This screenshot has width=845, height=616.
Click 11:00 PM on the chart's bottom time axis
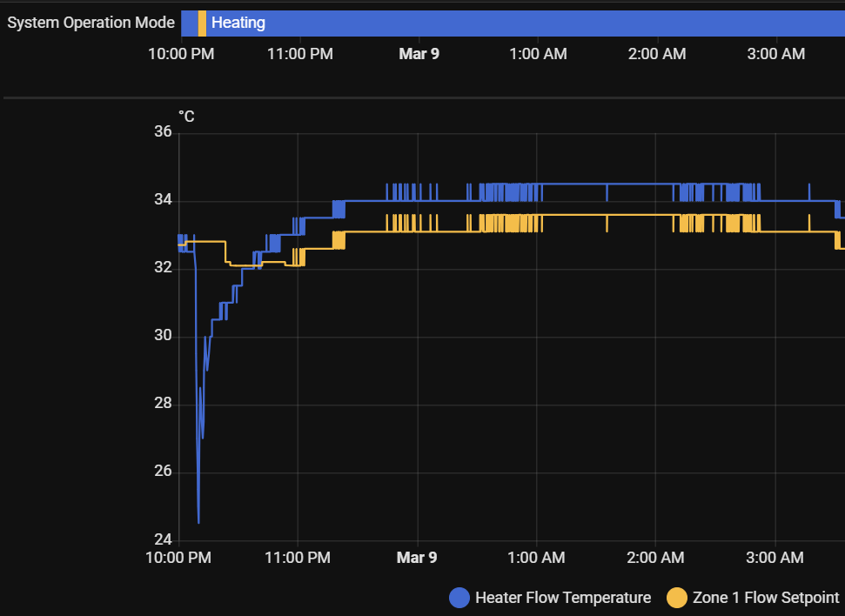(x=299, y=558)
